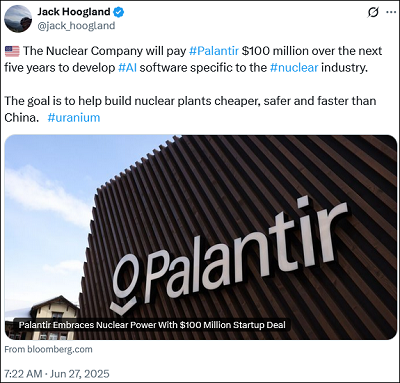Click the Palantir logo symbol in the image
The height and width of the screenshot is (383, 400).
124,285
